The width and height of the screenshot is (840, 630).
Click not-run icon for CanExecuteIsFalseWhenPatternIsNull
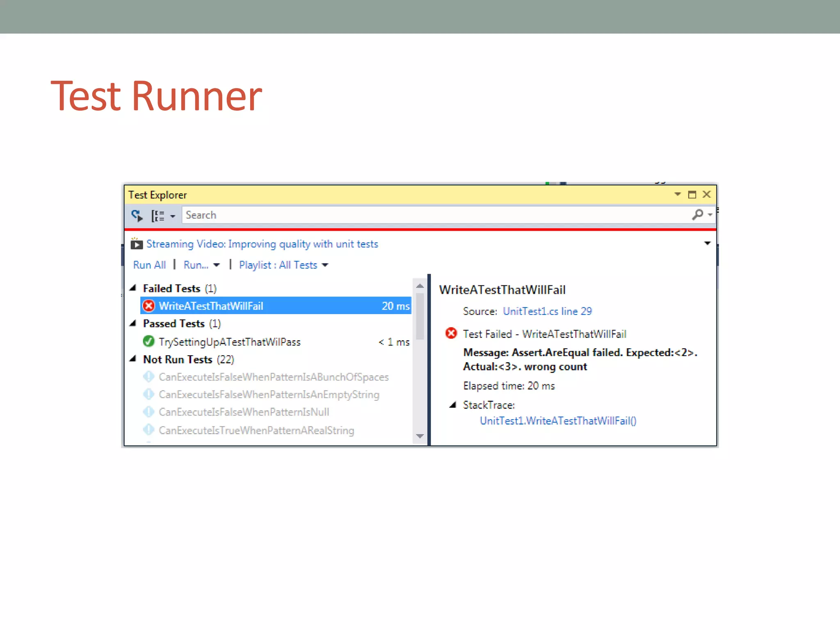148,411
